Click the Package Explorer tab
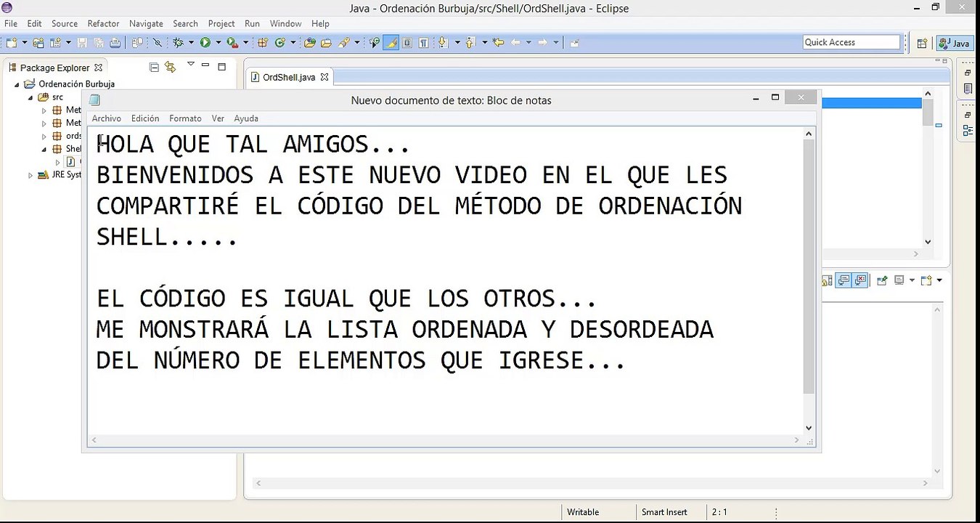 coord(54,68)
